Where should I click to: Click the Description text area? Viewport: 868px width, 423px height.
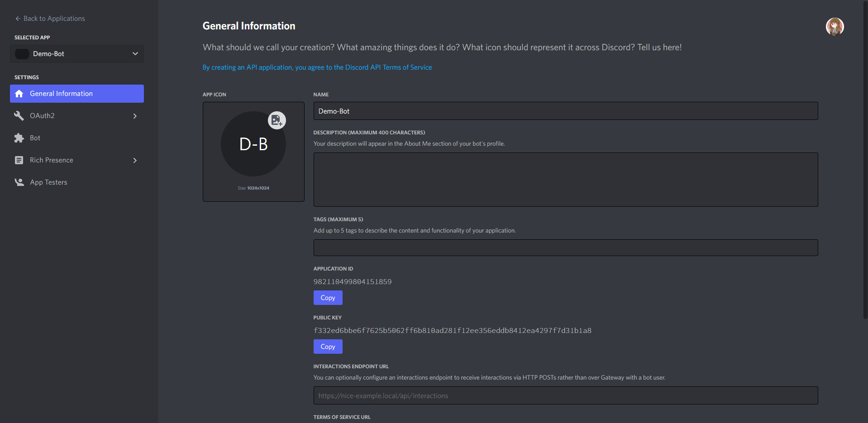[566, 180]
